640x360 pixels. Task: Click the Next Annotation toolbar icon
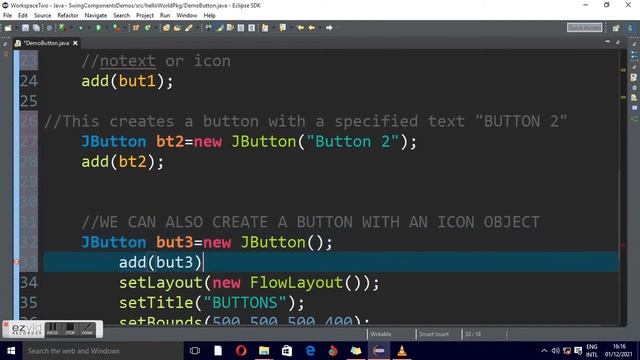(x=265, y=28)
